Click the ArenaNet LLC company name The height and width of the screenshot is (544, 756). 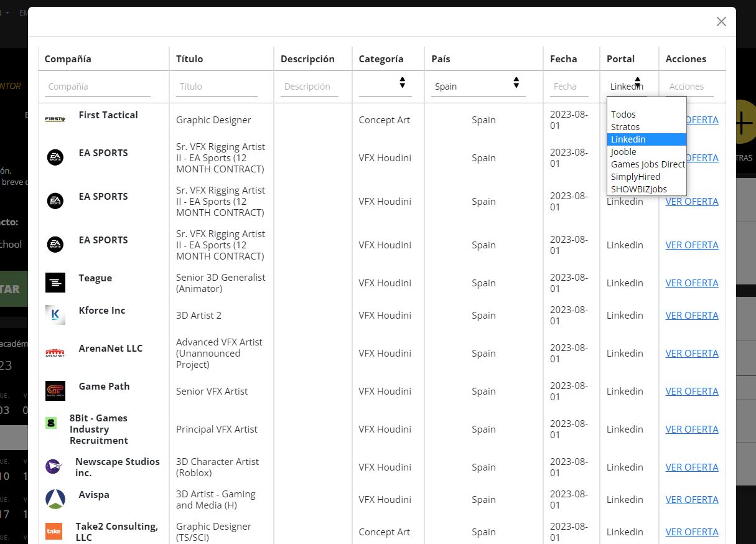click(x=111, y=348)
